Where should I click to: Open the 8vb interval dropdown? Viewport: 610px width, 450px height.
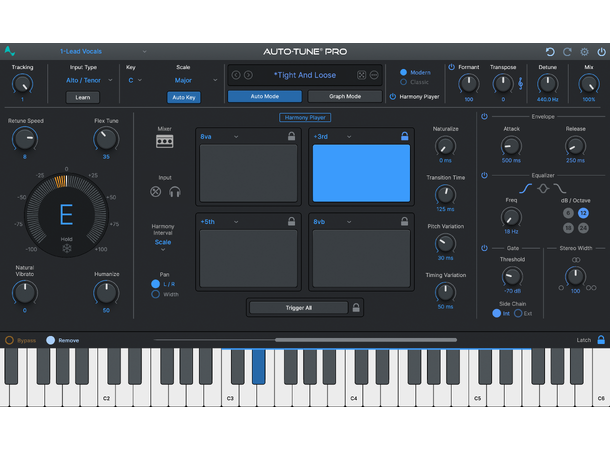coord(333,222)
